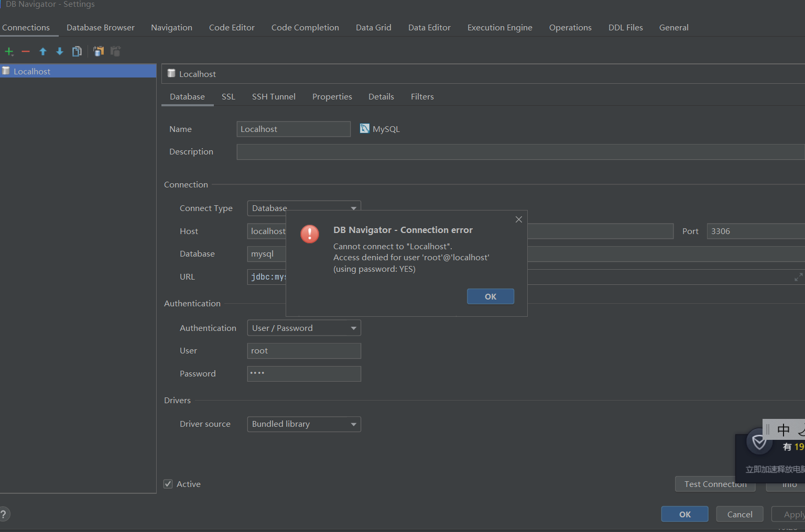
Task: Move connection down with the down arrow
Action: 60,51
